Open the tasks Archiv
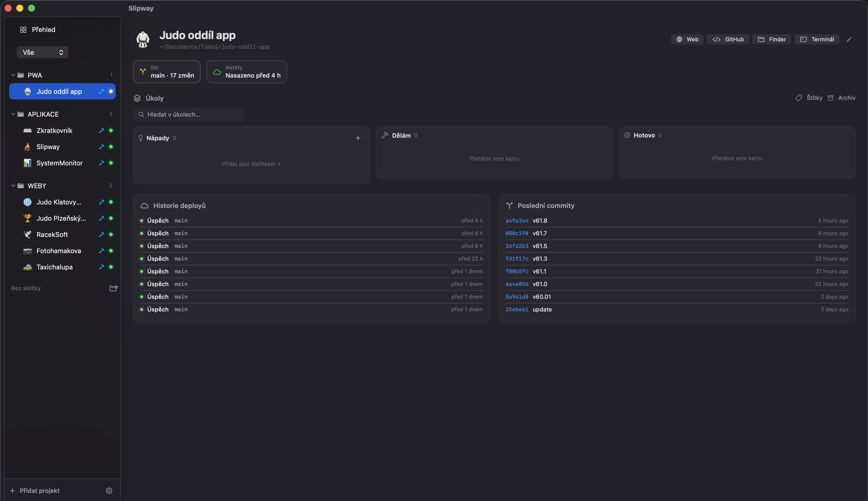 pyautogui.click(x=842, y=98)
